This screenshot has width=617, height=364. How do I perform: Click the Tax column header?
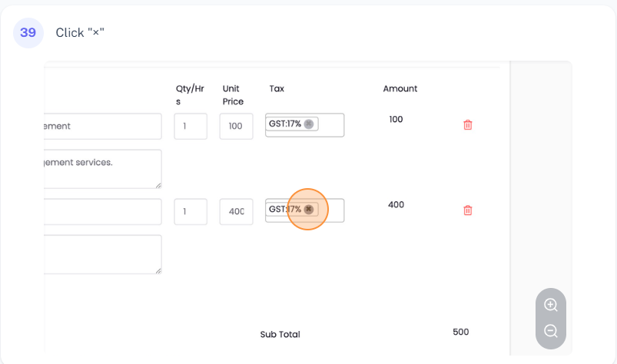point(277,89)
